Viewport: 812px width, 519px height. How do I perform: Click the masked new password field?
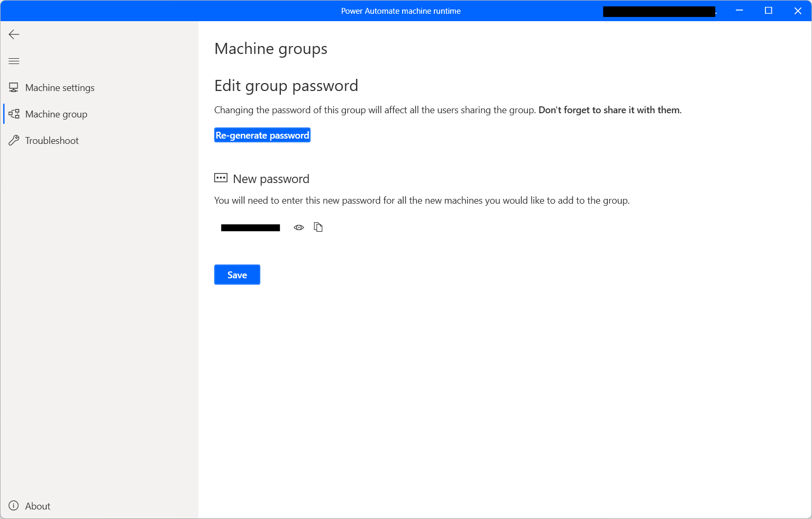click(x=251, y=228)
